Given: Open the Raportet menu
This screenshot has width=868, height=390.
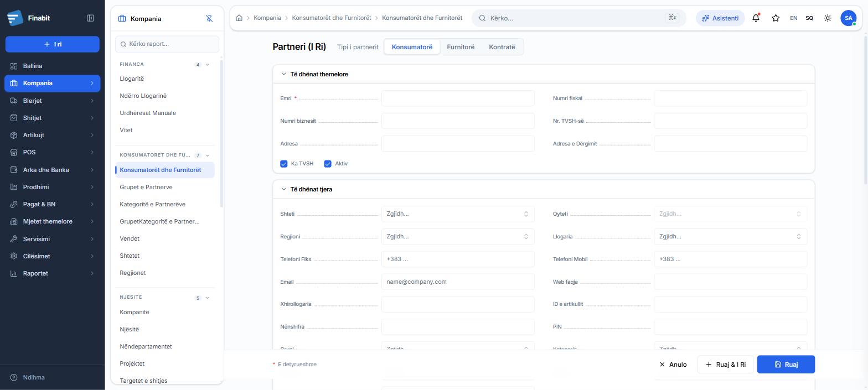Looking at the screenshot, I should click(x=53, y=273).
